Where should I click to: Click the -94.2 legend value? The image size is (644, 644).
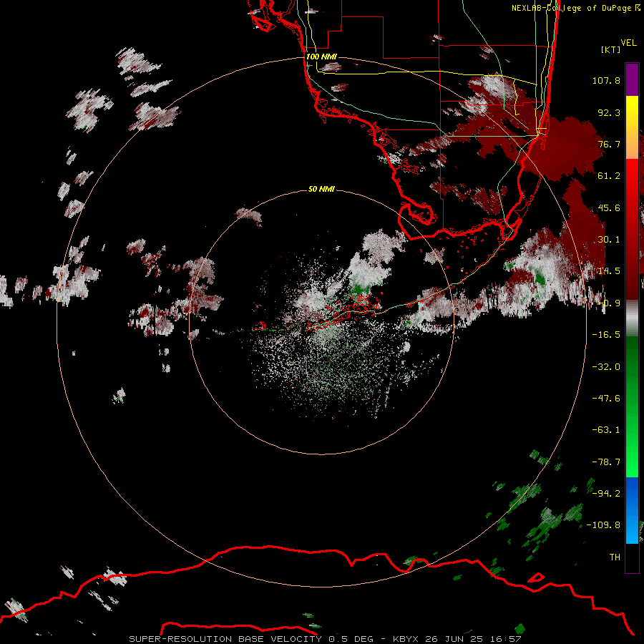click(x=606, y=494)
